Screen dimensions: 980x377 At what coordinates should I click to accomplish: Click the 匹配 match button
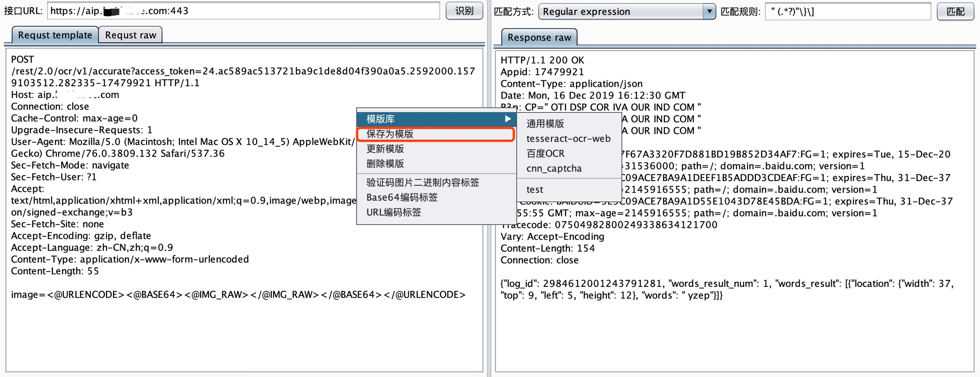[x=955, y=11]
